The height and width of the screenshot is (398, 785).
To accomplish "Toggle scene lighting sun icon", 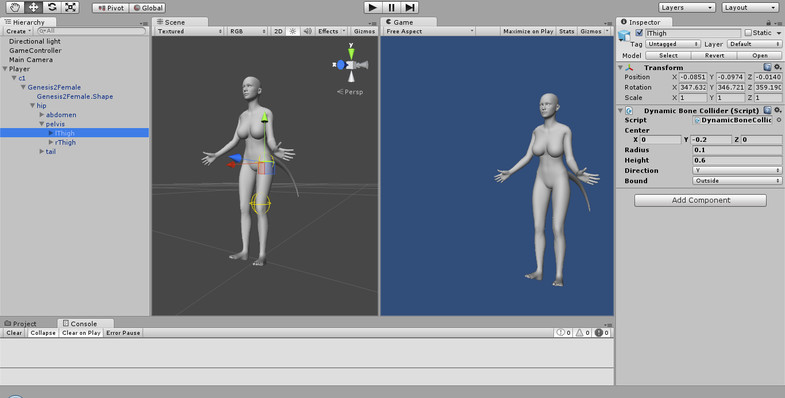I will (293, 31).
